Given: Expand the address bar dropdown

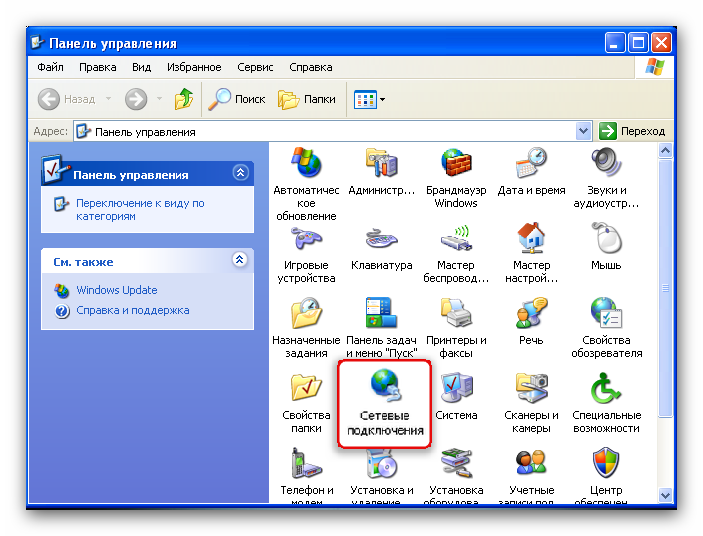Looking at the screenshot, I should pyautogui.click(x=583, y=131).
